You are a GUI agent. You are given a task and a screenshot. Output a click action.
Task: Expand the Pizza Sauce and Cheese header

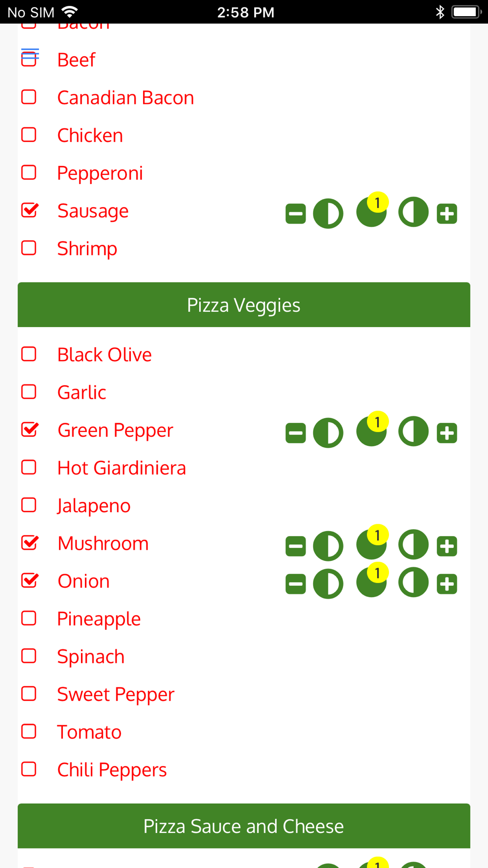244,826
